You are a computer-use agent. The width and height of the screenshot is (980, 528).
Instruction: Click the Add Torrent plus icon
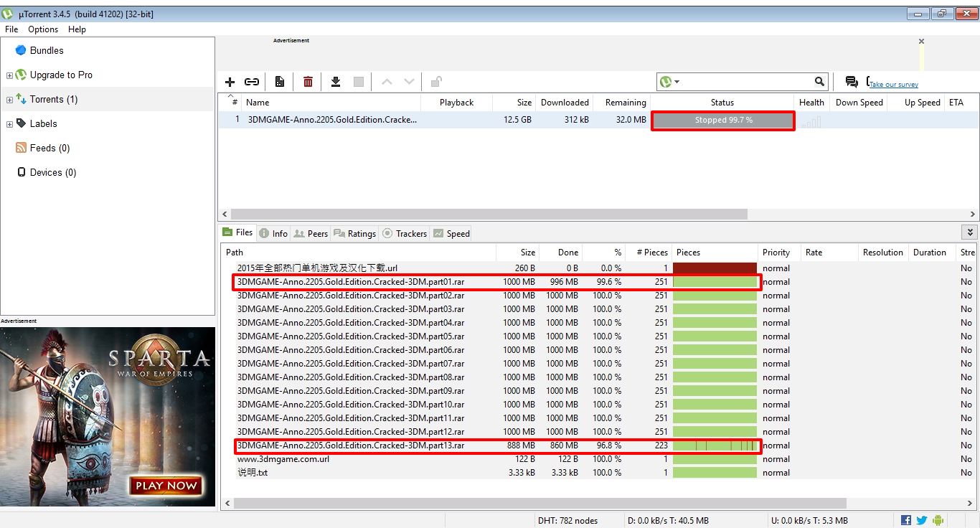tap(230, 82)
